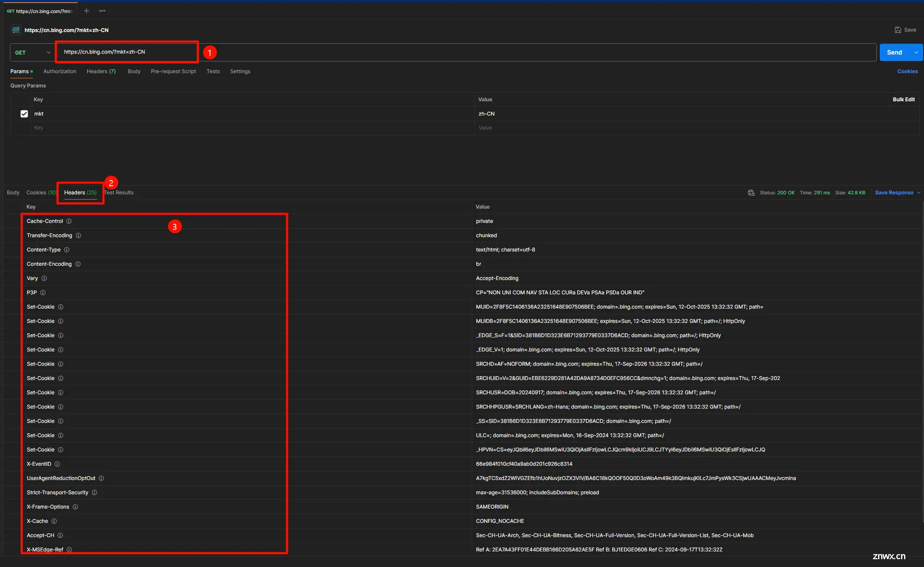Show info for Set-Cookie _EDGE_S header
Viewport: 924px width, 567px height.
click(x=61, y=335)
